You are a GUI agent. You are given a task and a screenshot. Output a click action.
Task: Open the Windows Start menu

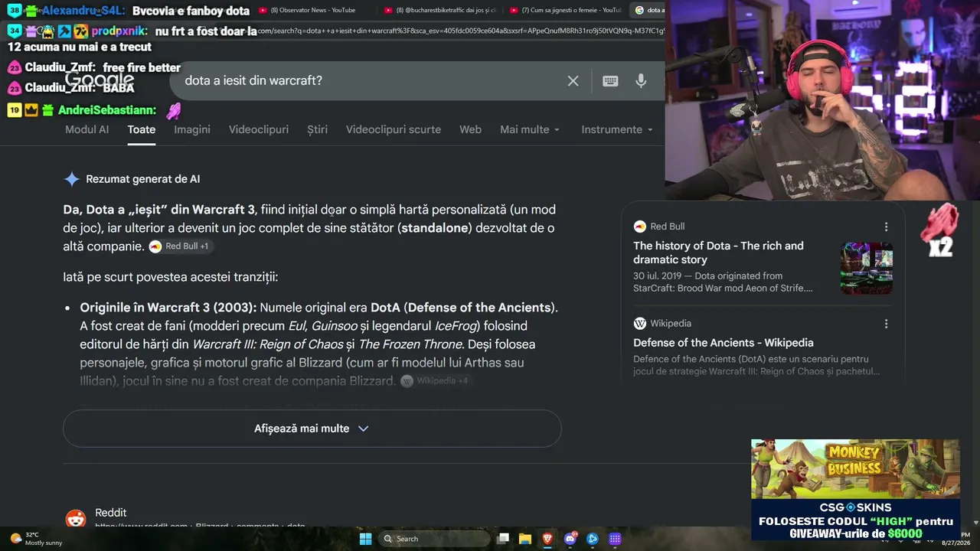[365, 539]
